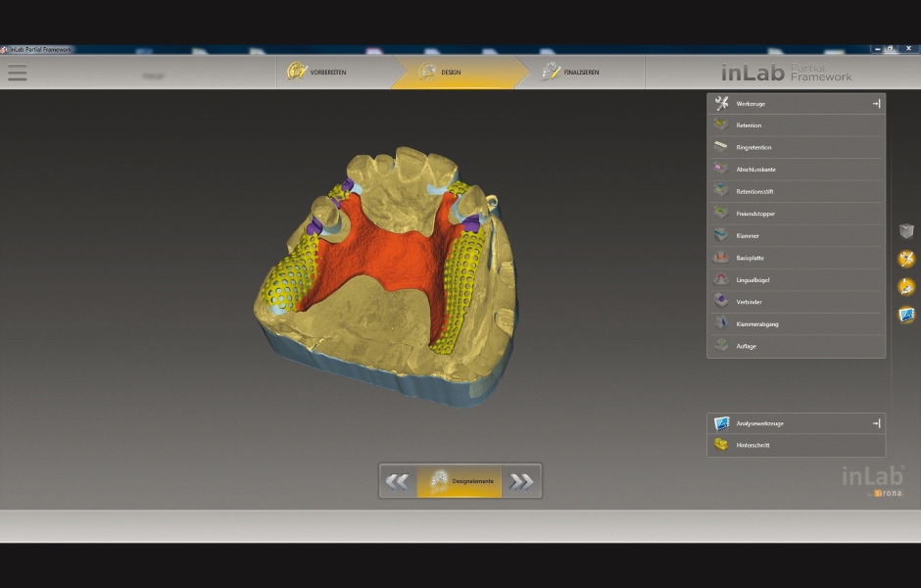Activate the Abschlusskante tool

point(796,170)
